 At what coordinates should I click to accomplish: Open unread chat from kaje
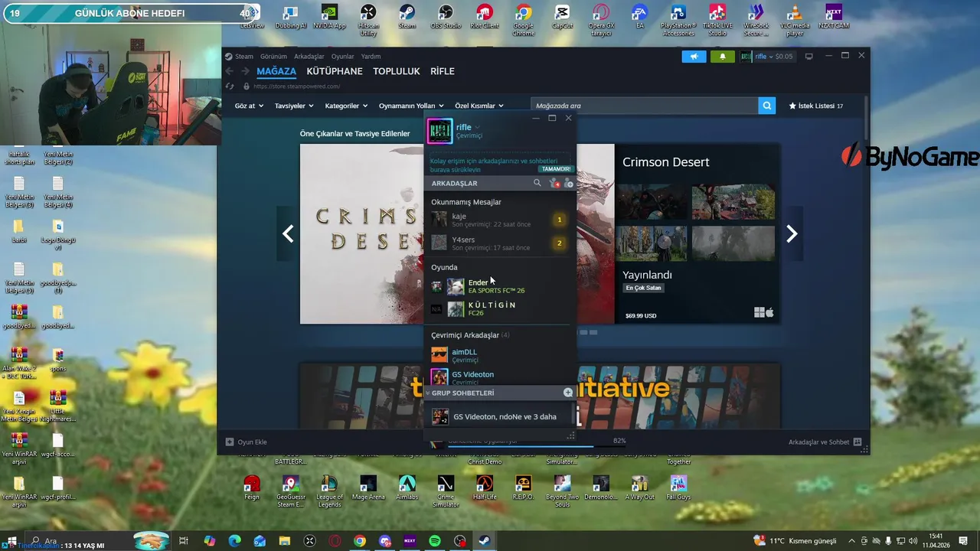(x=498, y=220)
